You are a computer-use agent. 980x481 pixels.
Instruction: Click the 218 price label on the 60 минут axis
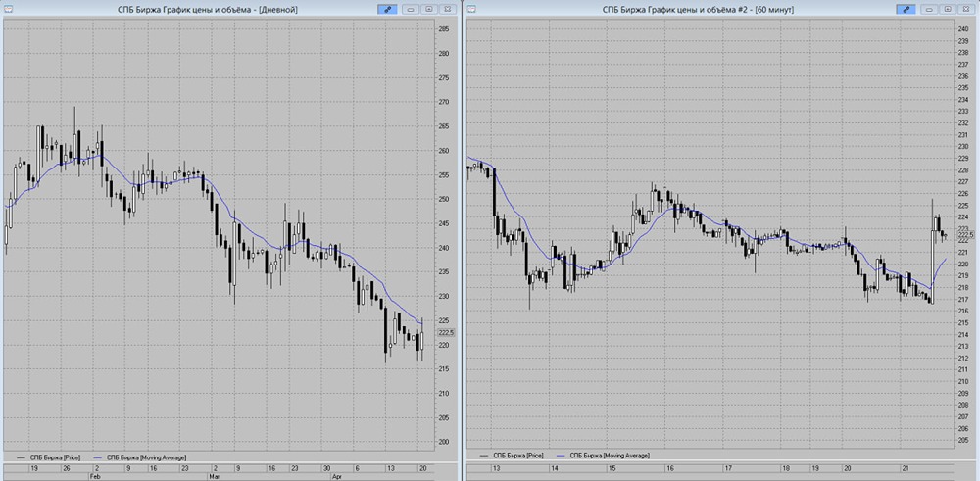pos(964,287)
